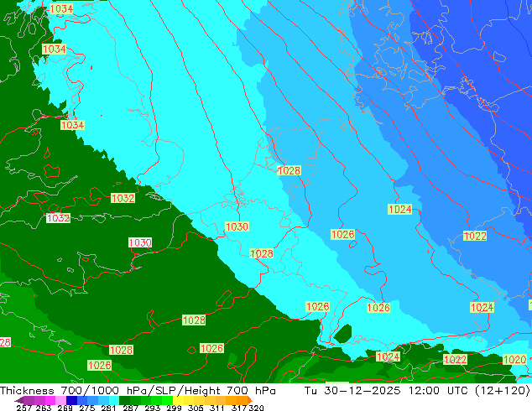Screen dimensions: 532x411
Task: Click the '12:00 UTC' time text
Action: (439, 391)
